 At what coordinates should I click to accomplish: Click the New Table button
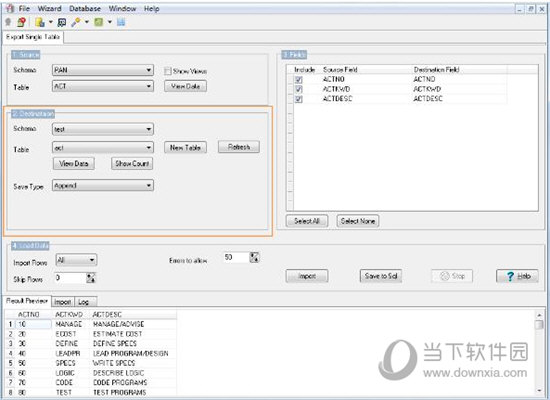(185, 147)
